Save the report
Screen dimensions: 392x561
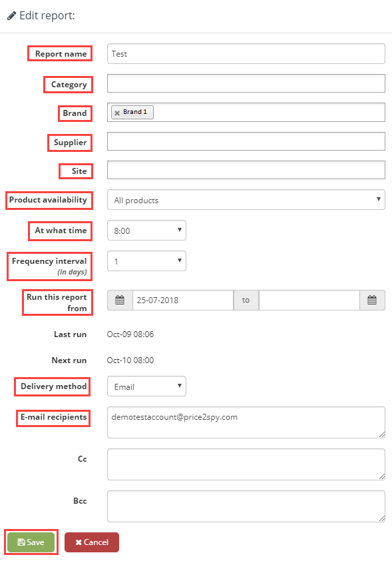31,542
